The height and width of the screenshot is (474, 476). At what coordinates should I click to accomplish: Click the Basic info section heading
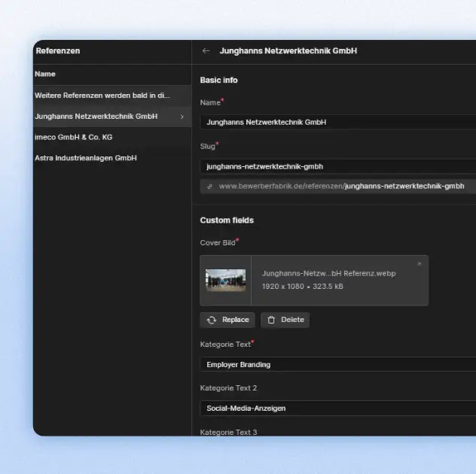(x=219, y=80)
